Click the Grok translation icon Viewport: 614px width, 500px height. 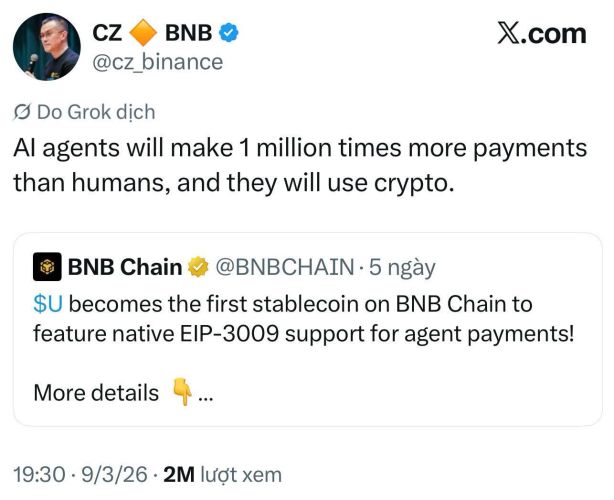tap(23, 112)
